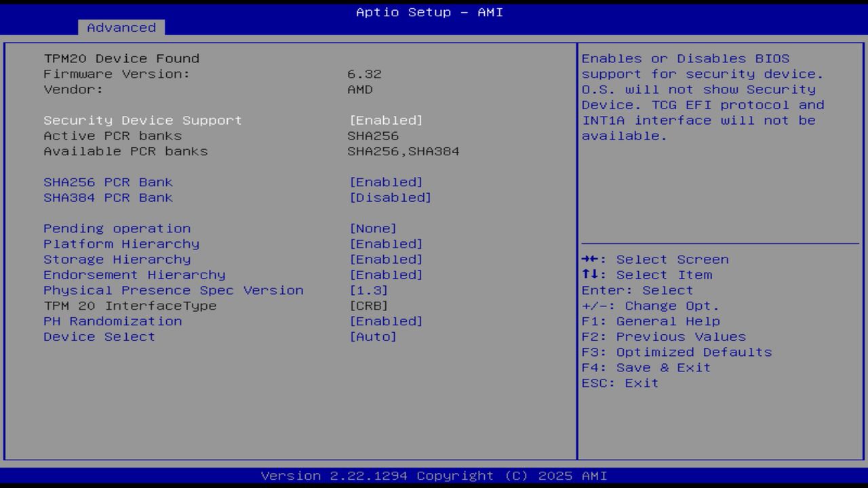Viewport: 868px width, 488px height.
Task: Switch to the Advanced tab
Action: coord(121,28)
